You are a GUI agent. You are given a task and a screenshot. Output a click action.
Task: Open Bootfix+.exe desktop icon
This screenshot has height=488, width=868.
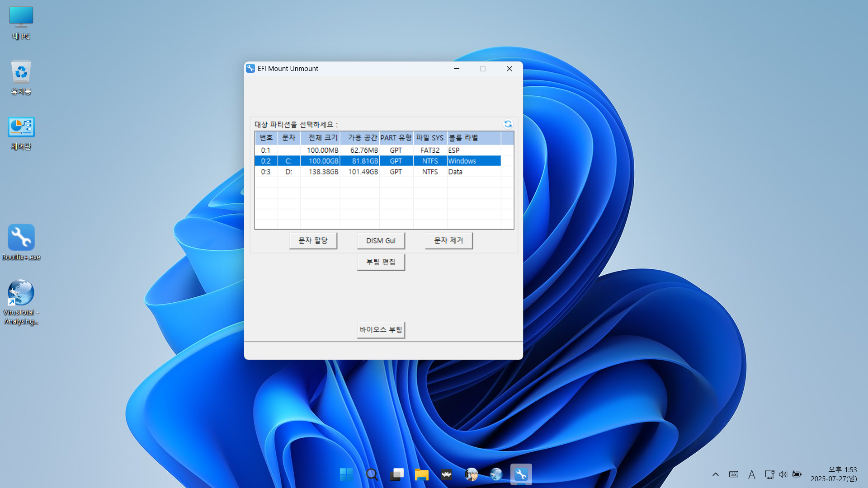pos(21,238)
